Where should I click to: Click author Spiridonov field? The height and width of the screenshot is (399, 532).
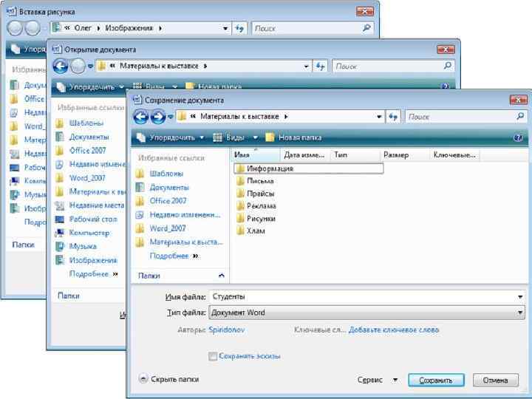coord(227,330)
